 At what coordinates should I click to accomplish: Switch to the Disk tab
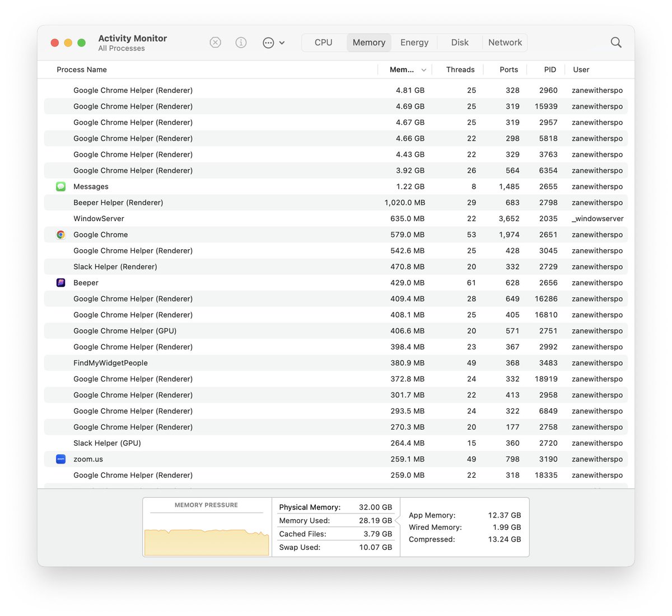point(460,43)
